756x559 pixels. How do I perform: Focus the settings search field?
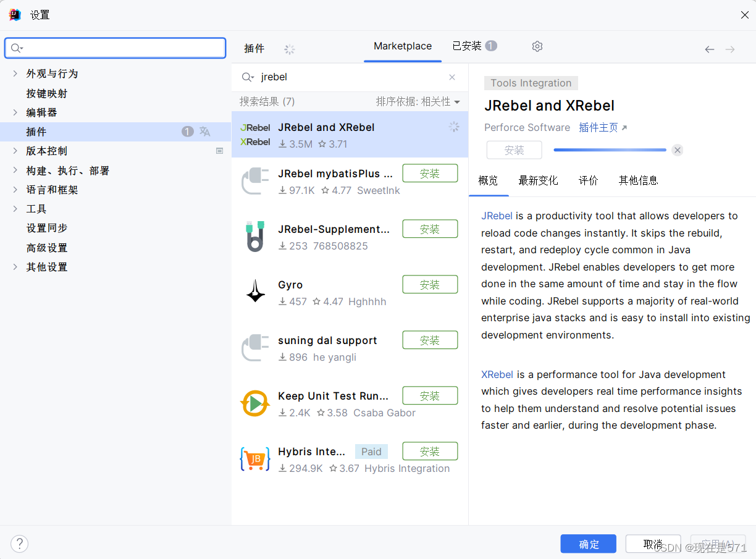point(115,48)
